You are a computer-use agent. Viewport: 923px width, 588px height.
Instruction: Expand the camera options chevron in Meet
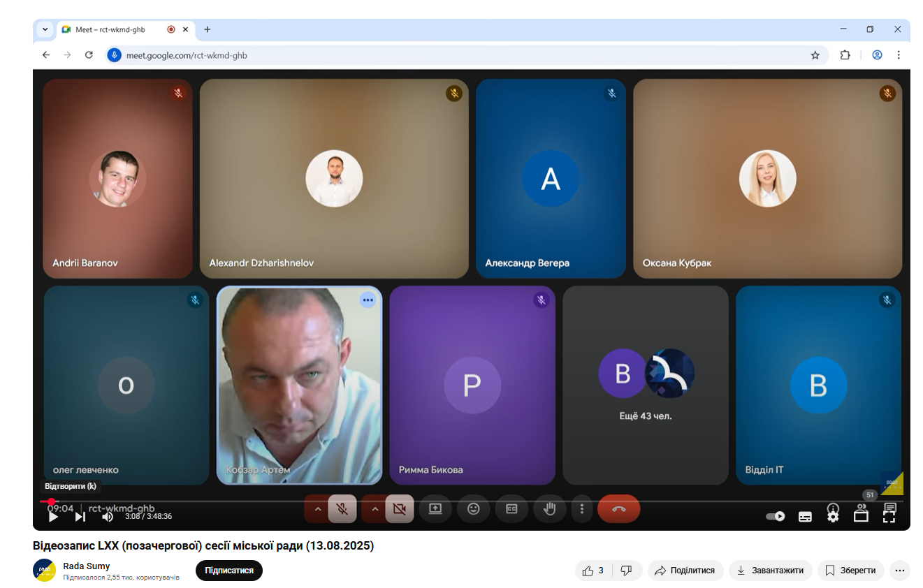[375, 509]
